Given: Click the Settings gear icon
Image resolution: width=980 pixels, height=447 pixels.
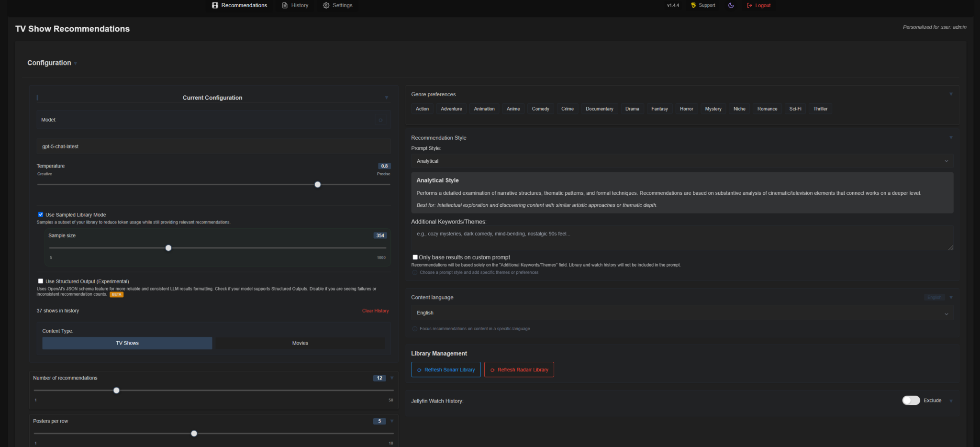Looking at the screenshot, I should tap(326, 5).
